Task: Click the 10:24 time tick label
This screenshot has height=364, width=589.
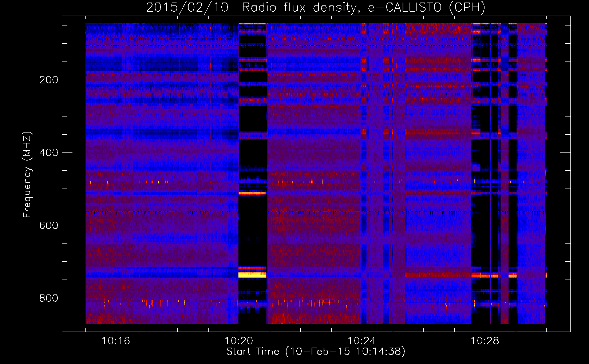Action: tap(362, 341)
